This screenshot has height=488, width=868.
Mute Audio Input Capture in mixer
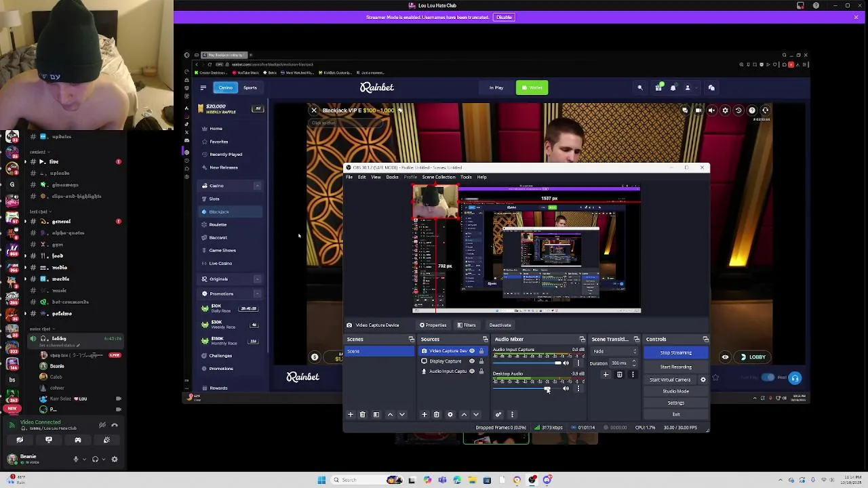(566, 363)
